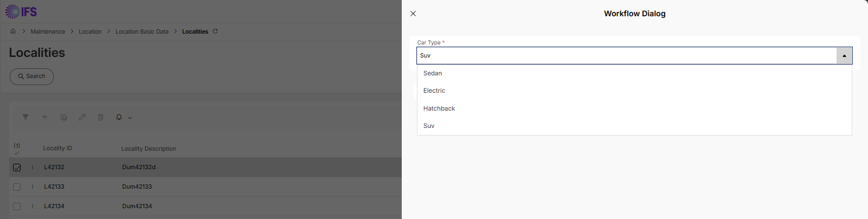Open the filter icon in the table toolbar
Screen dimensions: 868x219
pos(25,117)
